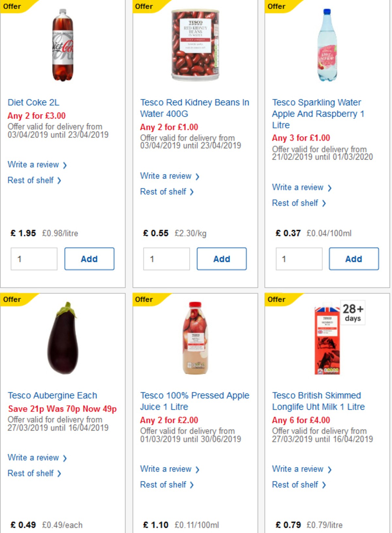The height and width of the screenshot is (533, 392).
Task: Expand Rest of shelf under Red Kidney Beans
Action: (163, 192)
